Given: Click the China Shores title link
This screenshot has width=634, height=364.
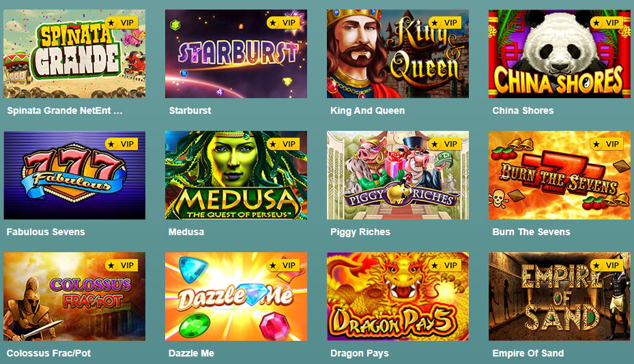Looking at the screenshot, I should [523, 110].
